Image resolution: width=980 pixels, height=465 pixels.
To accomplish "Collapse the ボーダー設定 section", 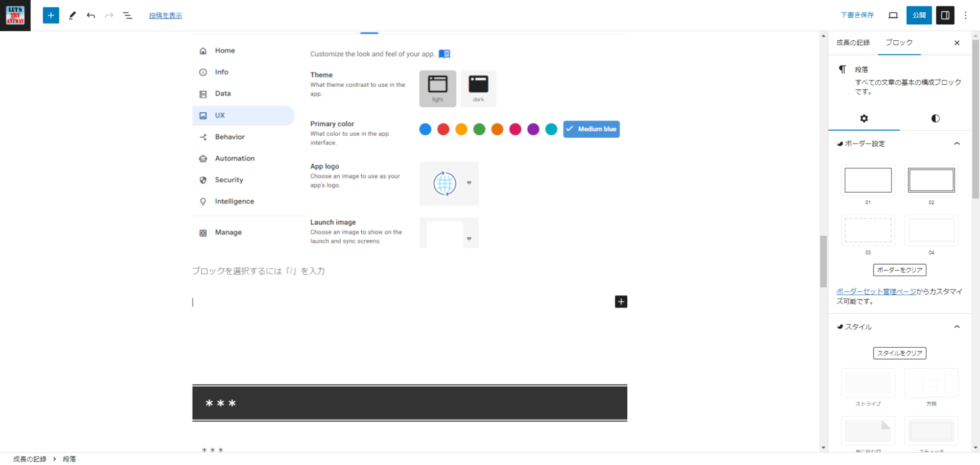I will pyautogui.click(x=956, y=144).
